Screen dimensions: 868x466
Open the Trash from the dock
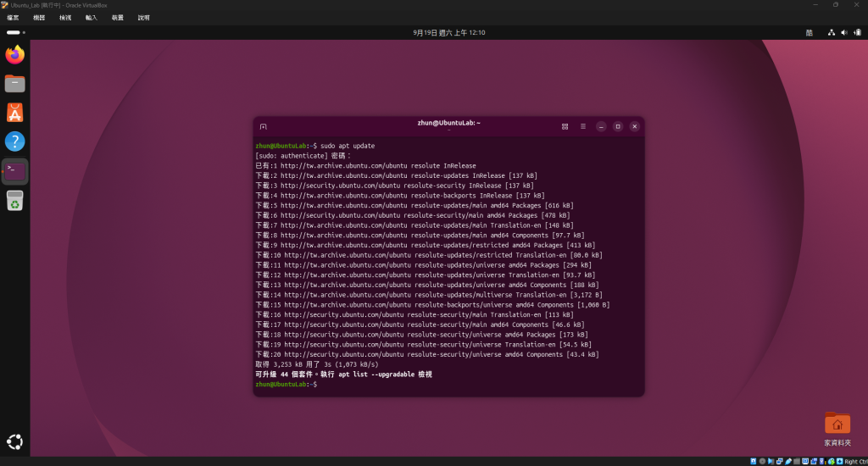click(15, 200)
